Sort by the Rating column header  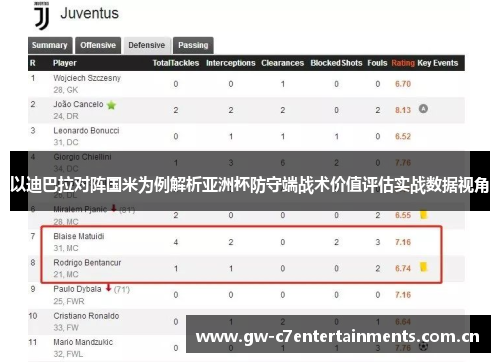click(403, 63)
